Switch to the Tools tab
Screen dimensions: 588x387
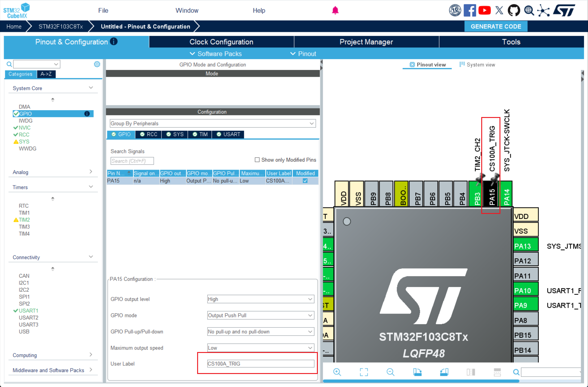tap(511, 42)
